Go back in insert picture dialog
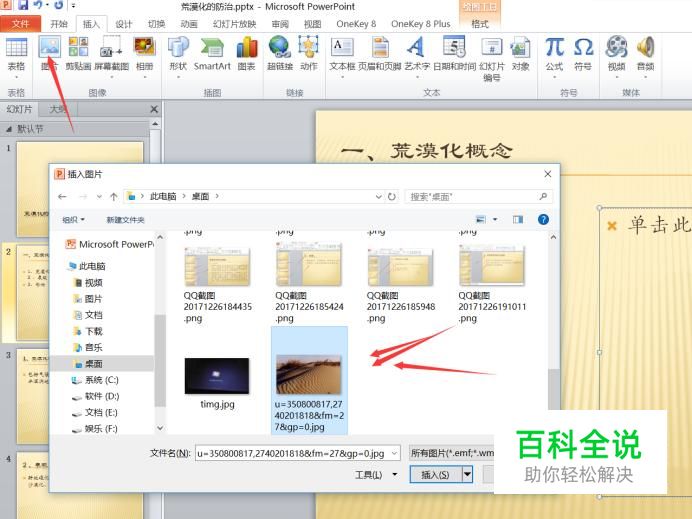The height and width of the screenshot is (519, 692). coord(62,196)
